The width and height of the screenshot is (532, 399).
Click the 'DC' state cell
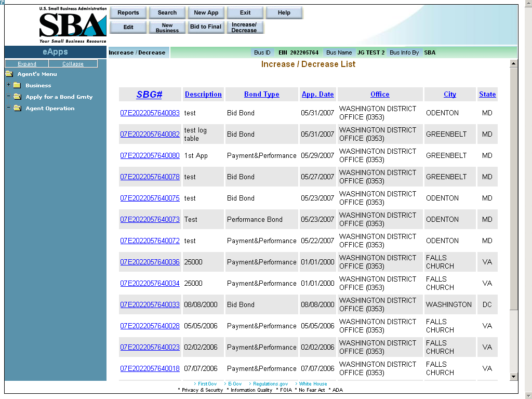(487, 304)
